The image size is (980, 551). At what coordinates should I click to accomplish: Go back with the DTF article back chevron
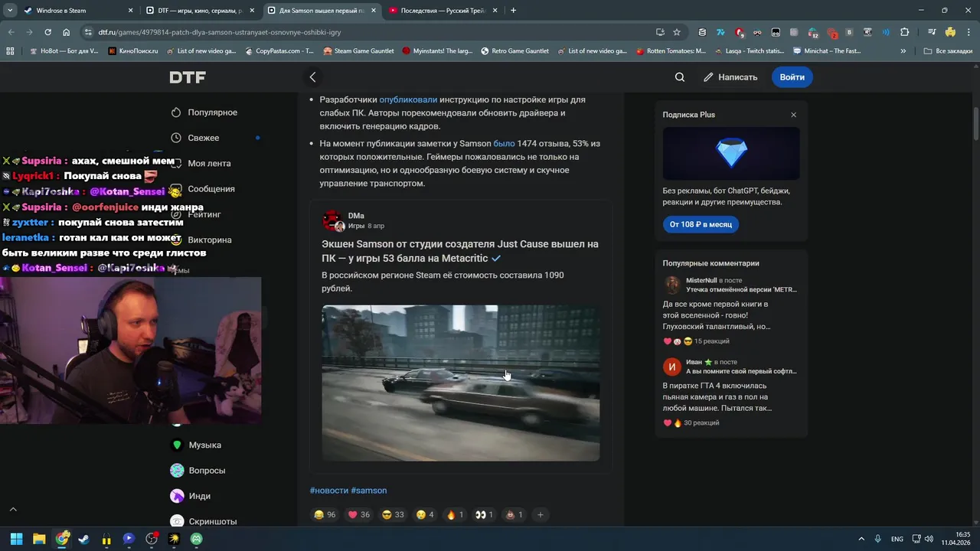[312, 77]
